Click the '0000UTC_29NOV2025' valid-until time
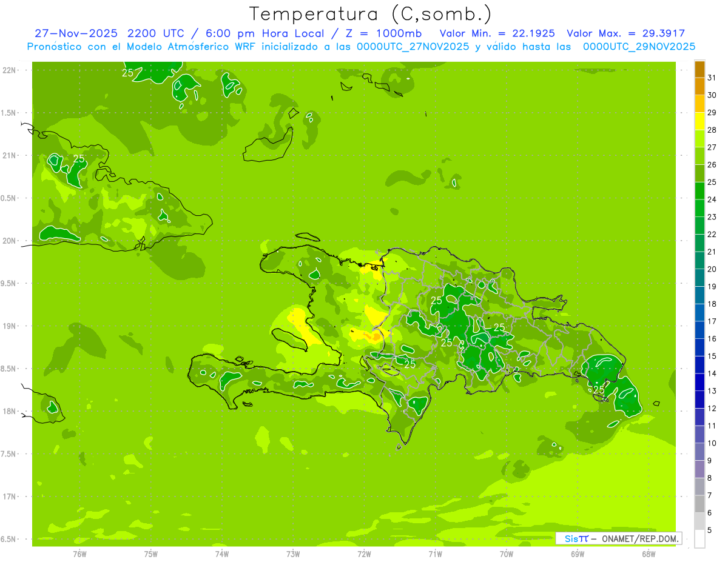 coord(639,47)
